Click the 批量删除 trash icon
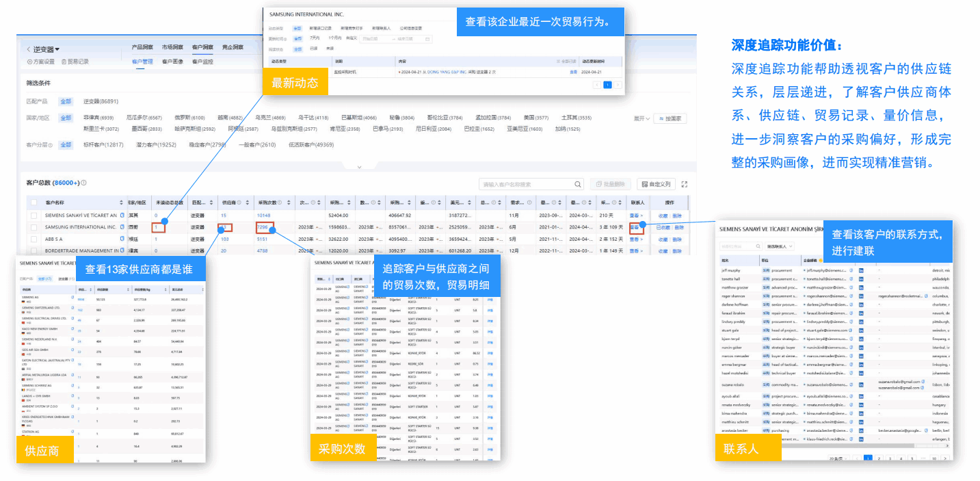The height and width of the screenshot is (481, 980). pos(598,184)
